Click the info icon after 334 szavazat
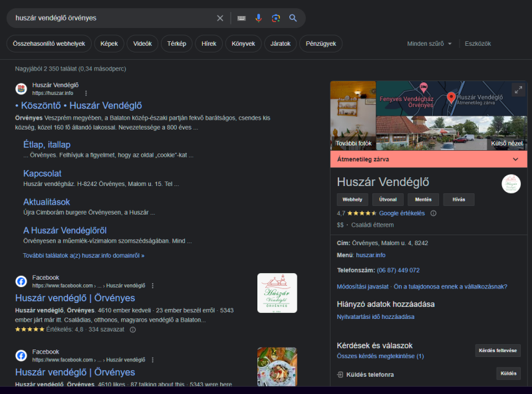Image resolution: width=532 pixels, height=394 pixels. (x=132, y=330)
